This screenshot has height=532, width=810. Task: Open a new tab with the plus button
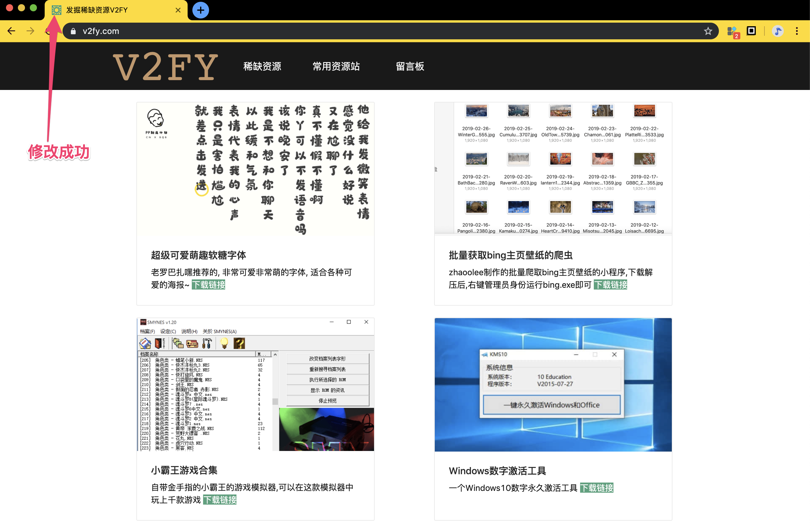[200, 10]
